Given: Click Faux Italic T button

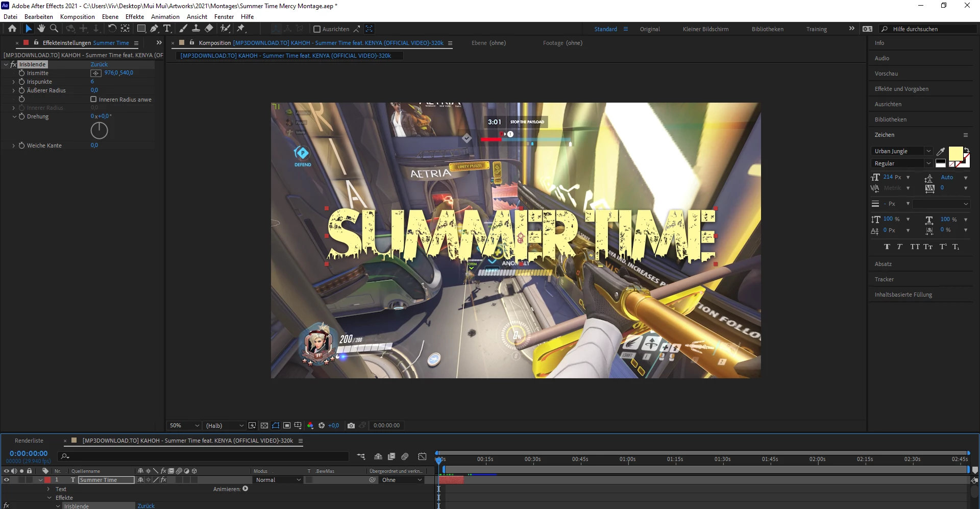Looking at the screenshot, I should click(x=899, y=247).
